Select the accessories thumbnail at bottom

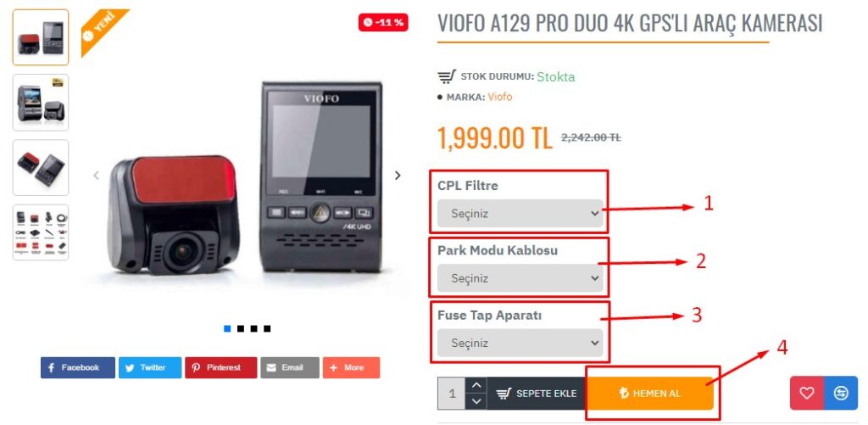(41, 232)
